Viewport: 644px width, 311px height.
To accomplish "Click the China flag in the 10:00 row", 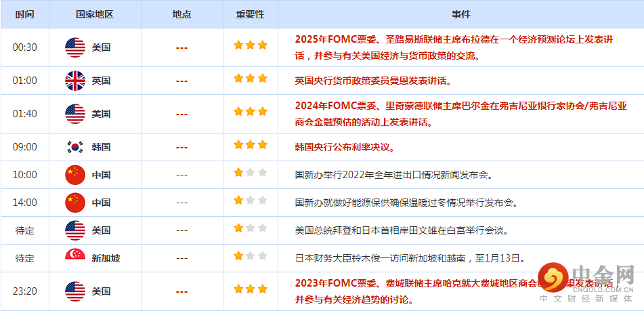I will click(x=75, y=175).
